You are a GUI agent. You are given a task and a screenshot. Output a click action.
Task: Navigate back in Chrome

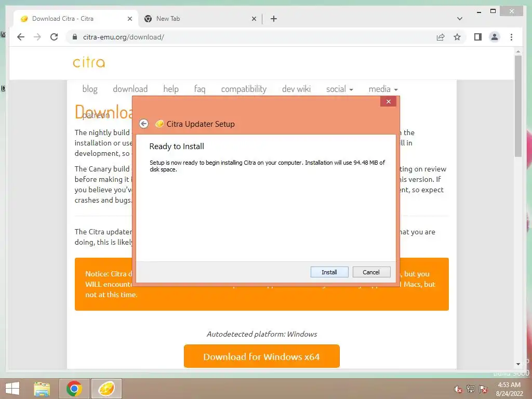(21, 37)
